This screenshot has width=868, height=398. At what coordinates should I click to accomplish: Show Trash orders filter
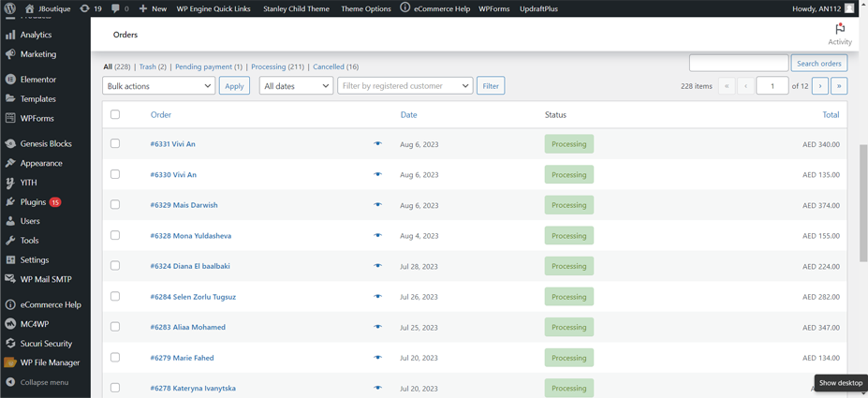click(x=147, y=66)
